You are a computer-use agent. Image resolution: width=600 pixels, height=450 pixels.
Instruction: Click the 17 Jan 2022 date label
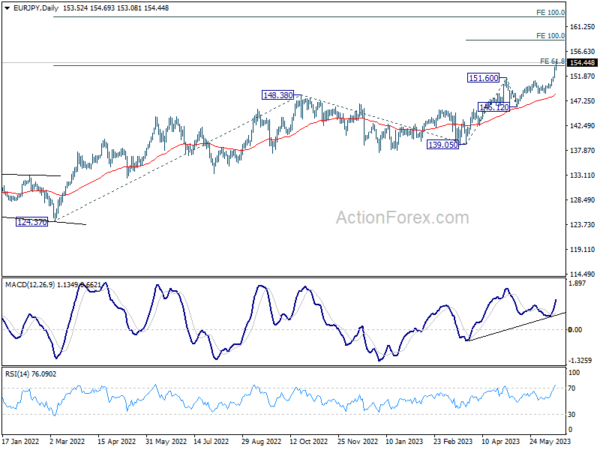coord(21,441)
